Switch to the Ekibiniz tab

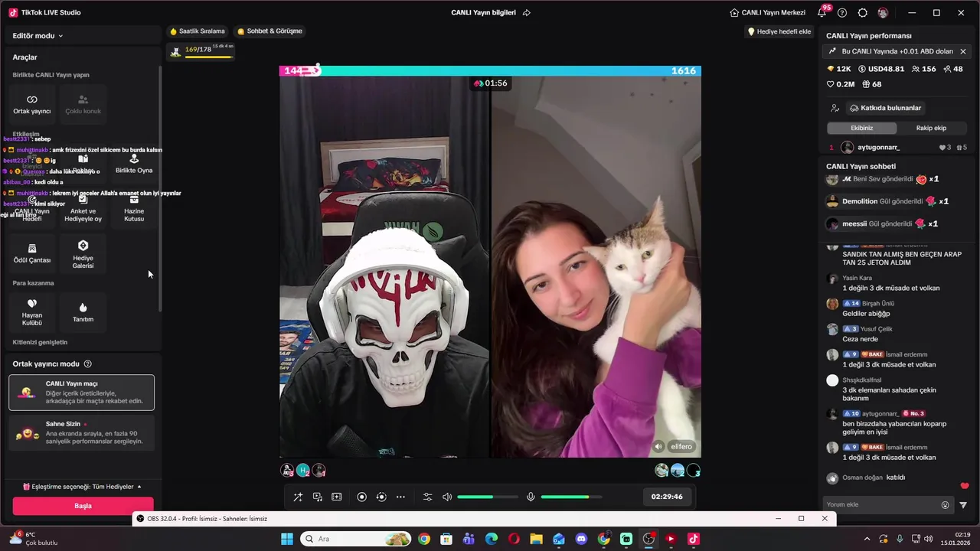click(862, 128)
